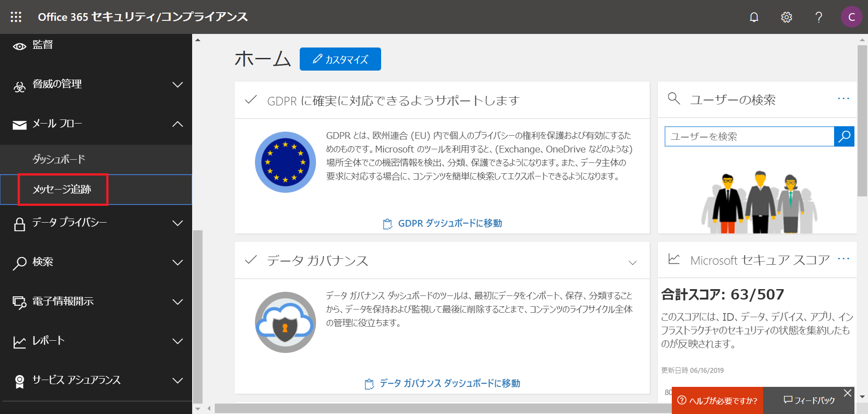Open the notifications bell icon
Image resolution: width=868 pixels, height=414 pixels.
point(754,17)
